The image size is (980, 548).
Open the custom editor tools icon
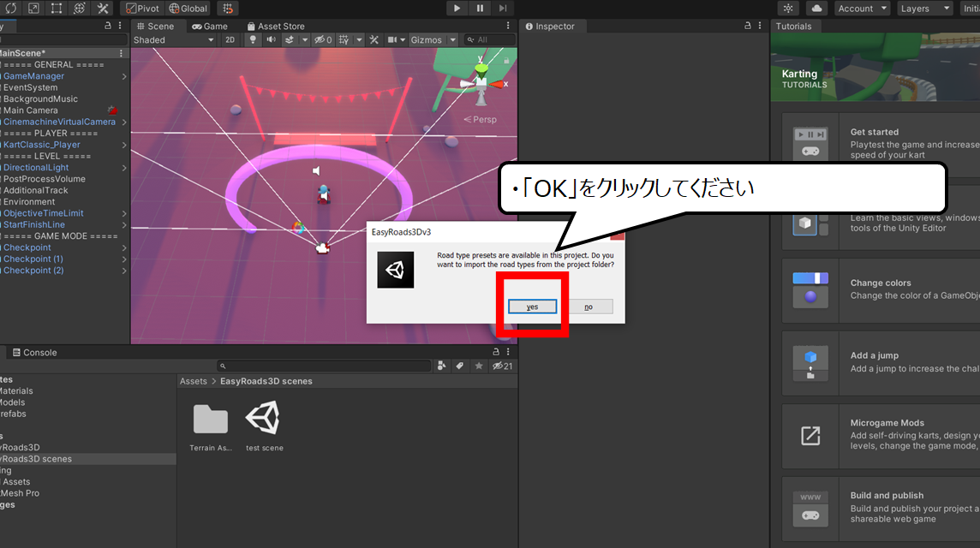pos(103,8)
